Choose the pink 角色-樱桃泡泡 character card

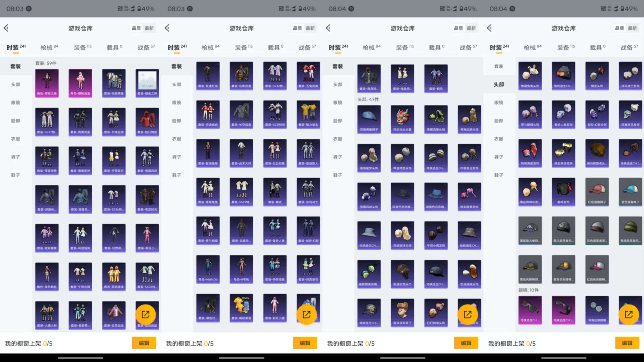80,83
